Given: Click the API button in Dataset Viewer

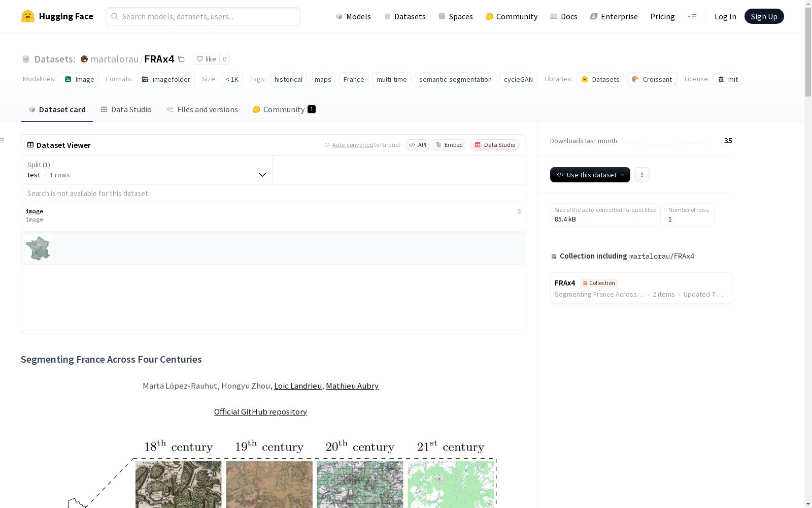Looking at the screenshot, I should (418, 145).
